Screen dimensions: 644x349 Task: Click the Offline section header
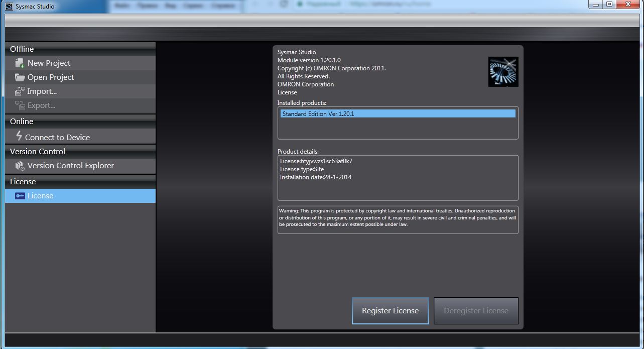(80, 49)
